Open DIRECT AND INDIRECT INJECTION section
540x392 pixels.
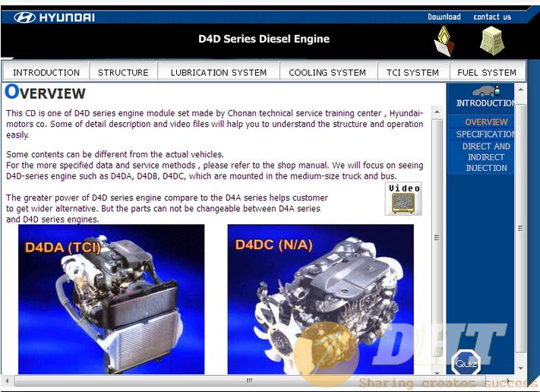tap(486, 157)
